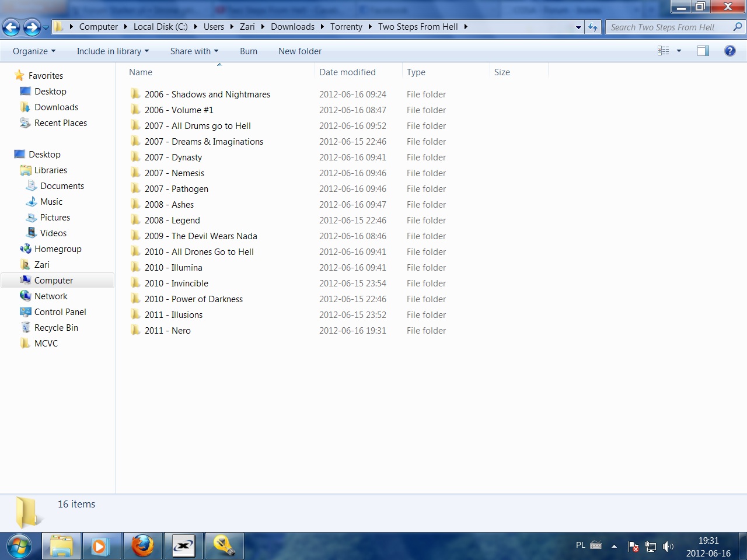The width and height of the screenshot is (747, 560).
Task: Select folder icon of 2006 - Volume #1
Action: point(135,110)
